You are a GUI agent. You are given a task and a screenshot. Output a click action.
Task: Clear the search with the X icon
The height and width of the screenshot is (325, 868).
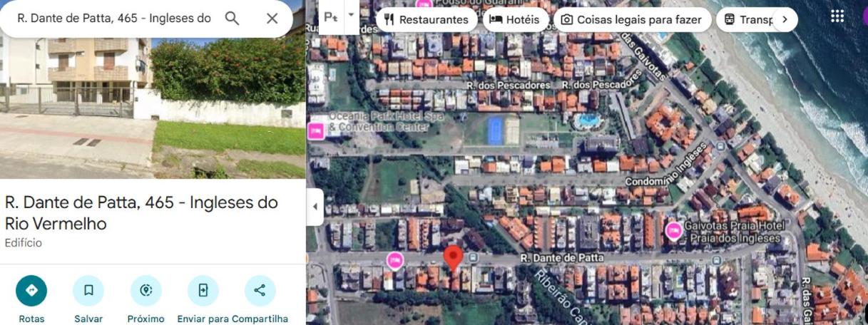point(272,19)
